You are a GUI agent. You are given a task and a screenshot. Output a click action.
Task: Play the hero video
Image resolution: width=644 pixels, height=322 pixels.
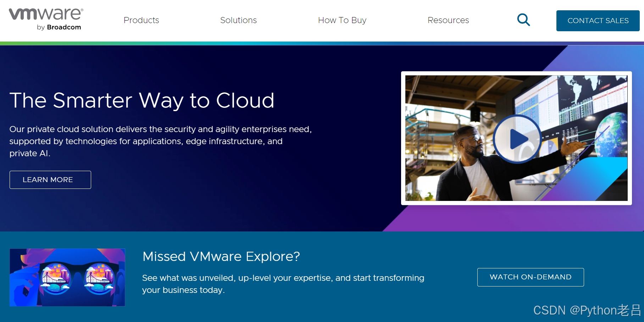tap(517, 139)
